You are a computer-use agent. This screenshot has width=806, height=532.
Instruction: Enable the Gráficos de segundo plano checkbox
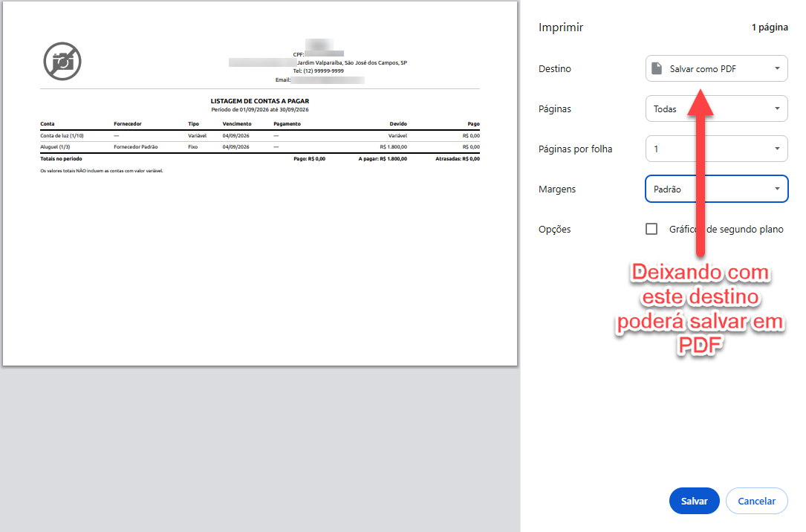[651, 229]
